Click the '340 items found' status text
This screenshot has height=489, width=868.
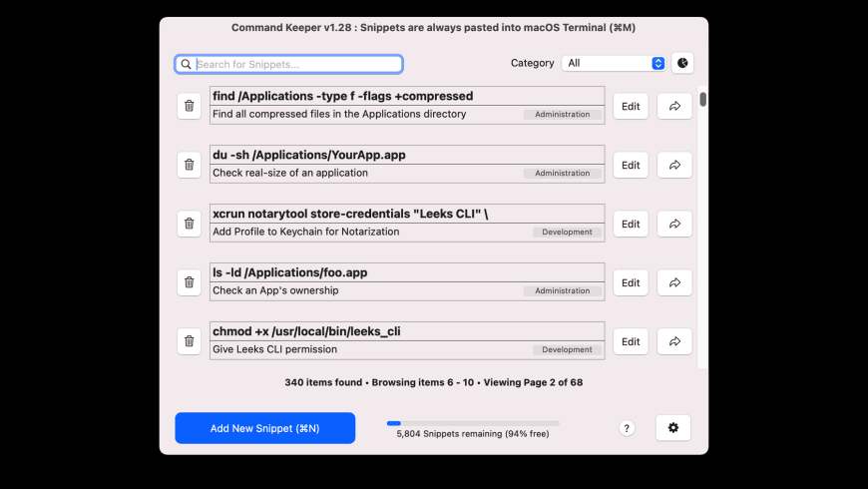pos(323,382)
